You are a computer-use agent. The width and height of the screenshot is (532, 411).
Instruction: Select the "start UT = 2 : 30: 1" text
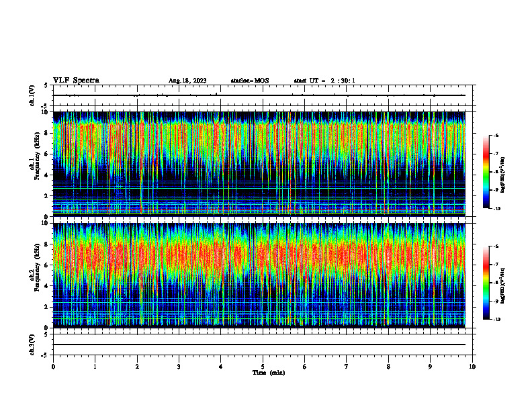(x=324, y=81)
